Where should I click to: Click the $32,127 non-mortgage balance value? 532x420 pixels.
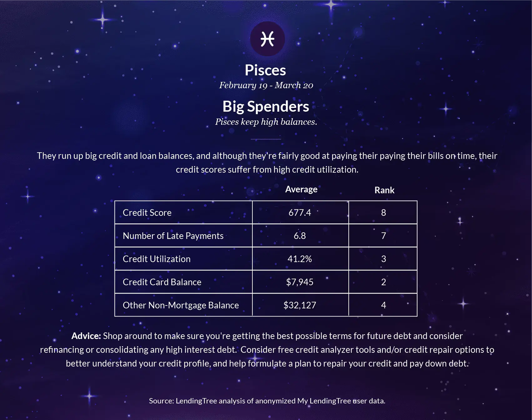coord(300,305)
